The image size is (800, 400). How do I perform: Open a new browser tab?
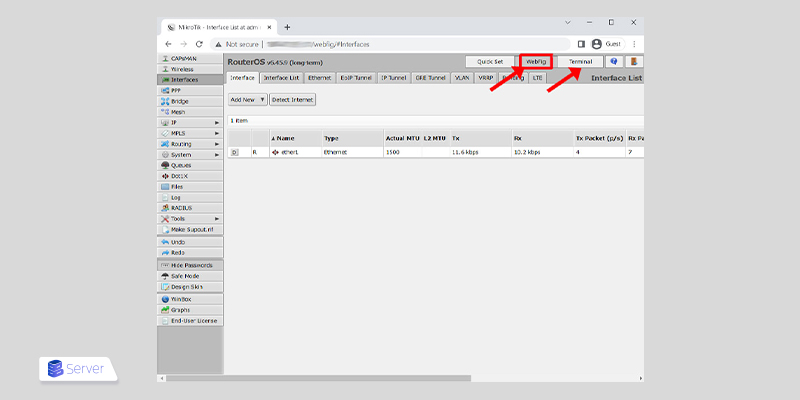pos(287,27)
